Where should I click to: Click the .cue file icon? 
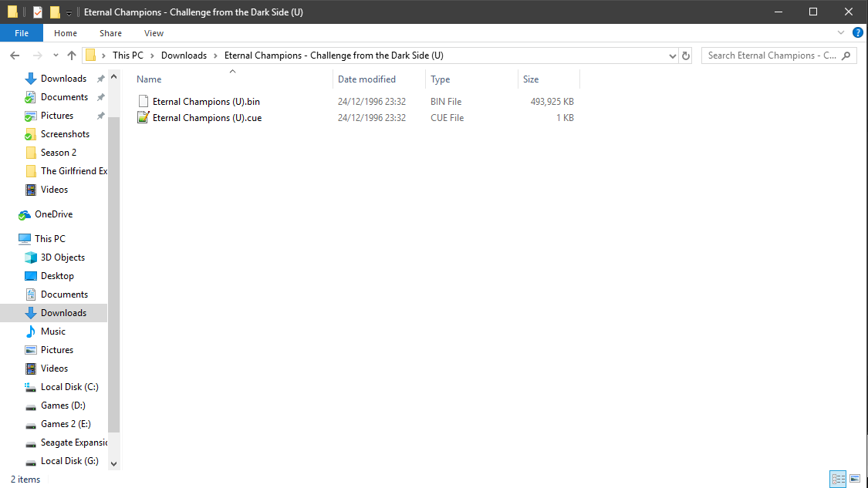point(144,117)
